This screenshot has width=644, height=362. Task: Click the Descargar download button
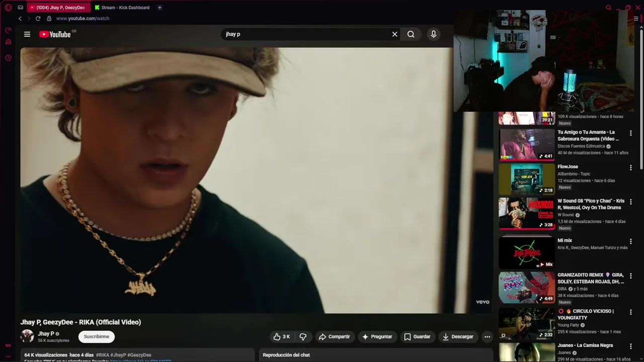(x=458, y=337)
